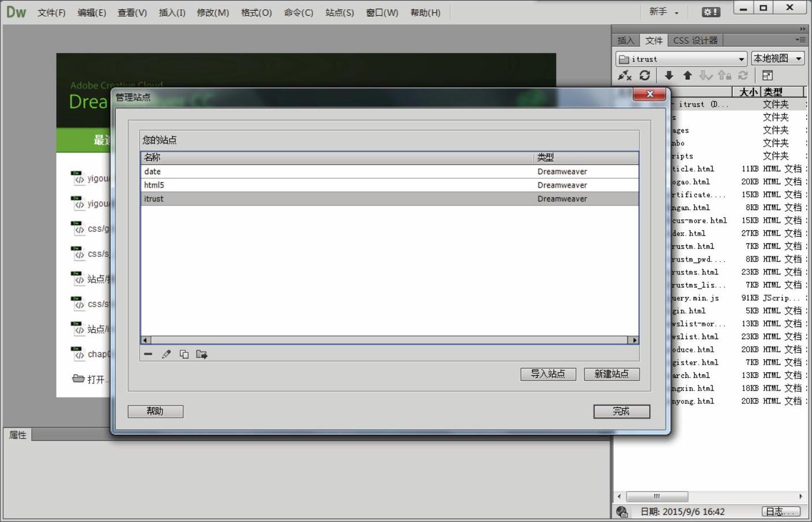Click the Dw application logo
Viewport: 812px width, 522px height.
pyautogui.click(x=16, y=12)
